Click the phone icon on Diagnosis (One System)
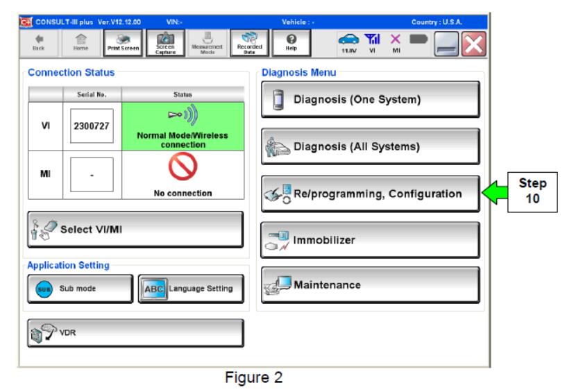This screenshot has height=392, width=567. pyautogui.click(x=278, y=99)
